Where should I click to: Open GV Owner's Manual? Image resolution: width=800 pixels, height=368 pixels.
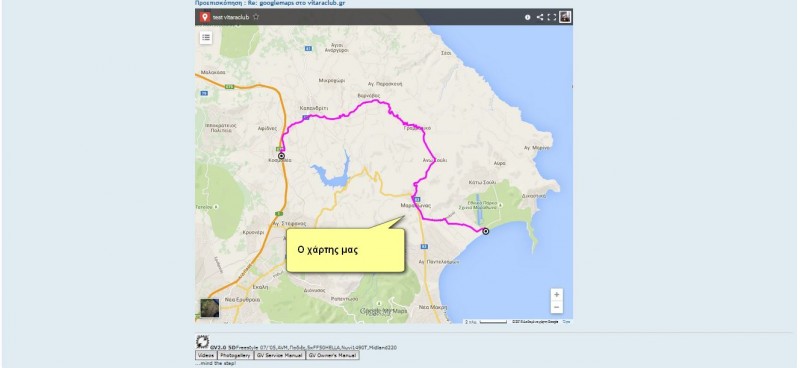point(332,355)
